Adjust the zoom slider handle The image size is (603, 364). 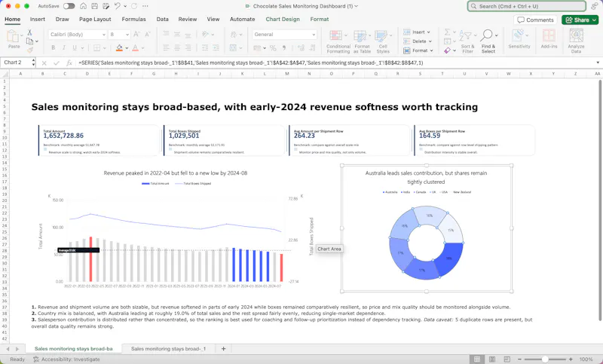click(x=544, y=359)
